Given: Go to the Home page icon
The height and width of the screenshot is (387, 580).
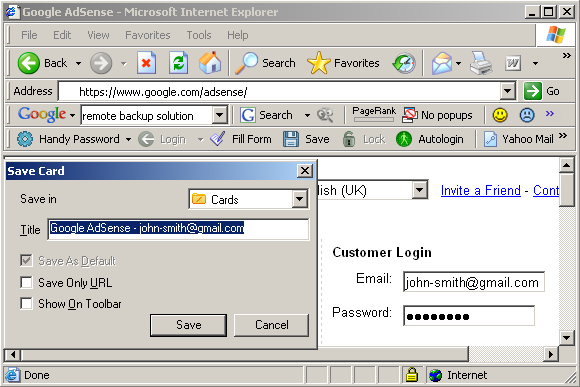Looking at the screenshot, I should point(210,63).
